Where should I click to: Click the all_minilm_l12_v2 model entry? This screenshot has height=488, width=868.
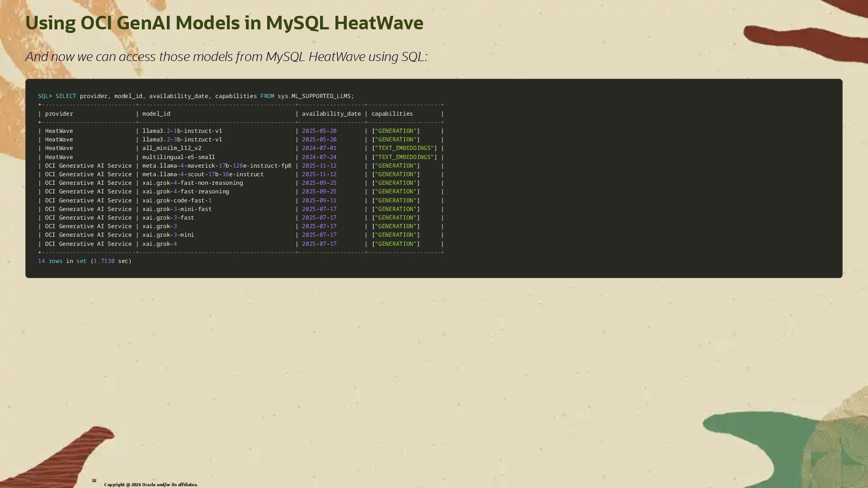tap(172, 148)
